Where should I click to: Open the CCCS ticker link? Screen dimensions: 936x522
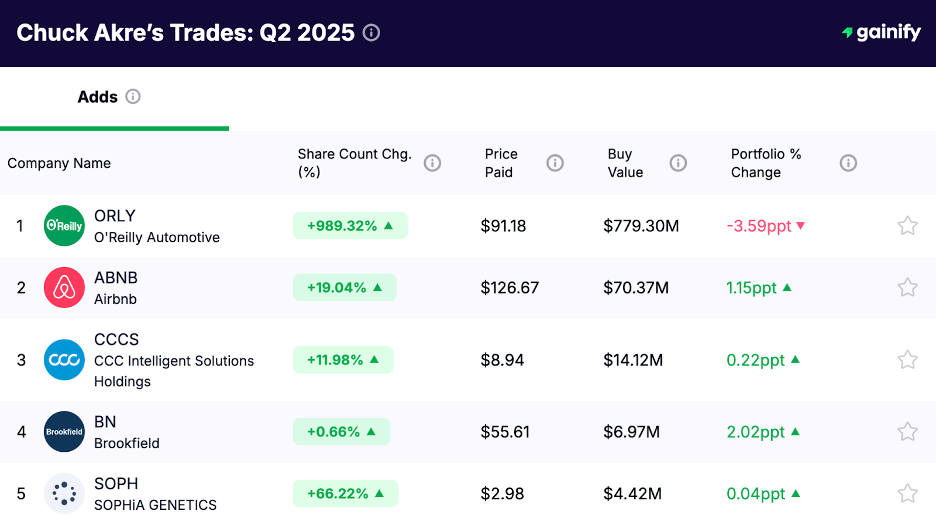(x=116, y=339)
